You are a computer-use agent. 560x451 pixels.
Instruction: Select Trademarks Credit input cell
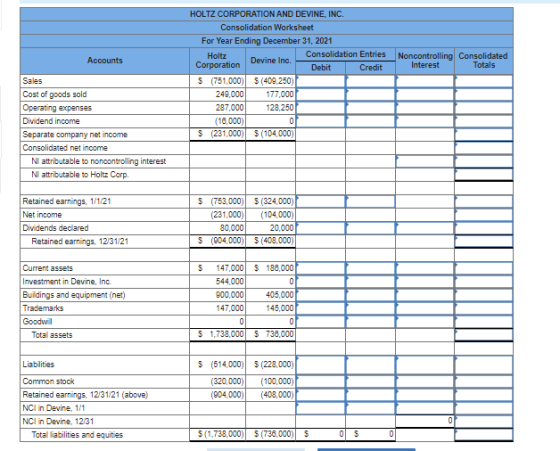coord(370,308)
